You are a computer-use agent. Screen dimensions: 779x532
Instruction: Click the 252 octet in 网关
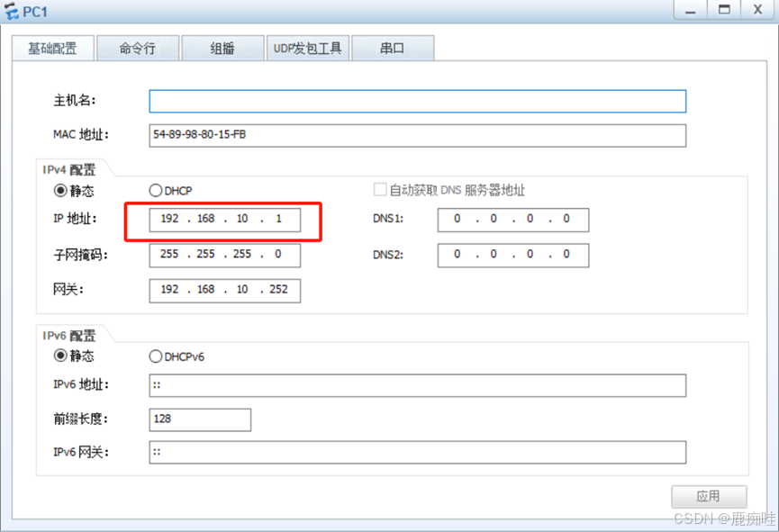(278, 289)
